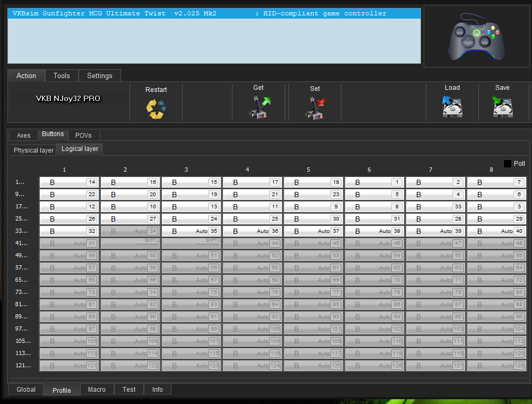Open the POVs tab

pos(83,135)
